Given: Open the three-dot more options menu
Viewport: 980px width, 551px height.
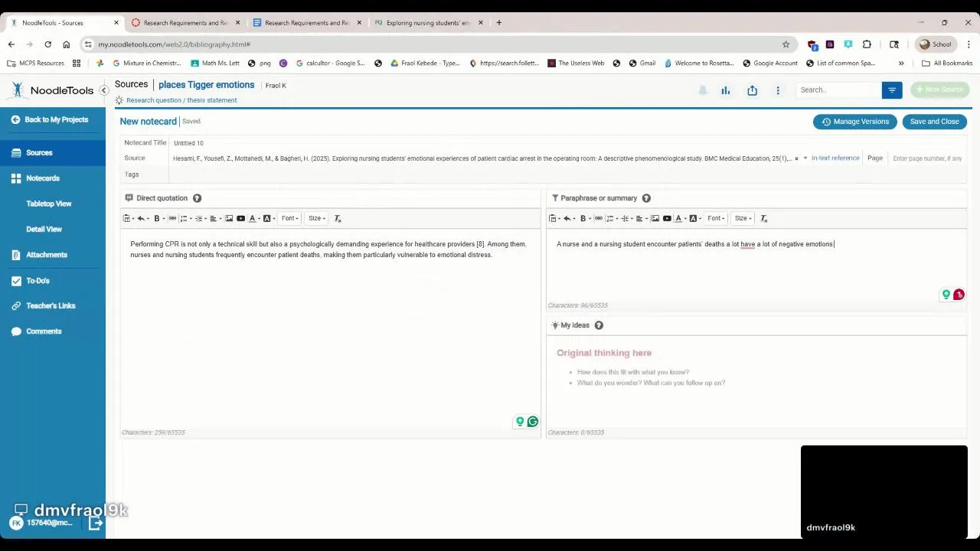Looking at the screenshot, I should coord(778,90).
